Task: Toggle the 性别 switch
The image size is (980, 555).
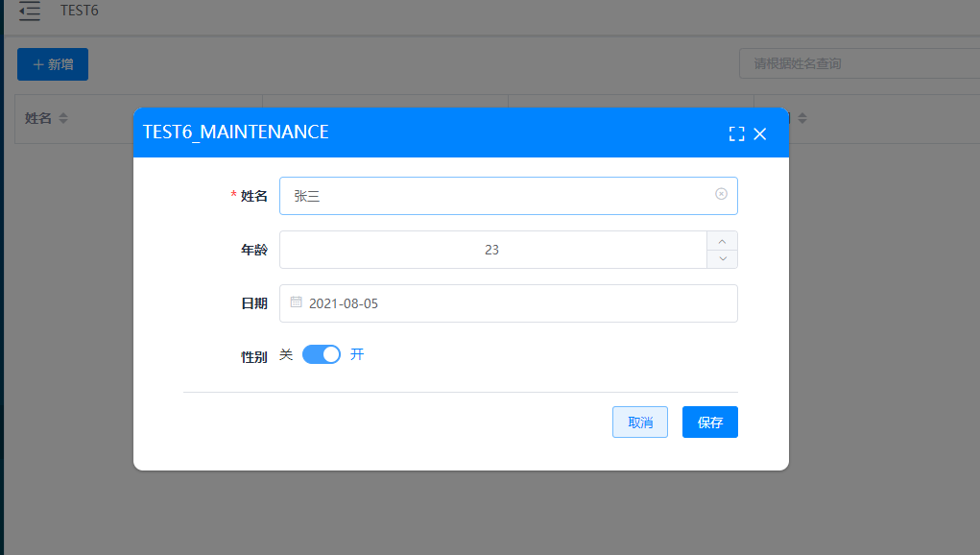Action: 322,354
